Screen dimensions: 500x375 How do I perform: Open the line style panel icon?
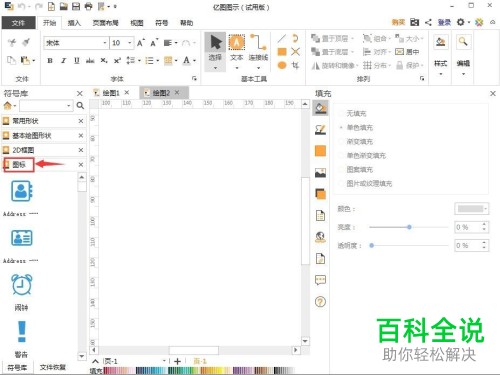click(320, 129)
